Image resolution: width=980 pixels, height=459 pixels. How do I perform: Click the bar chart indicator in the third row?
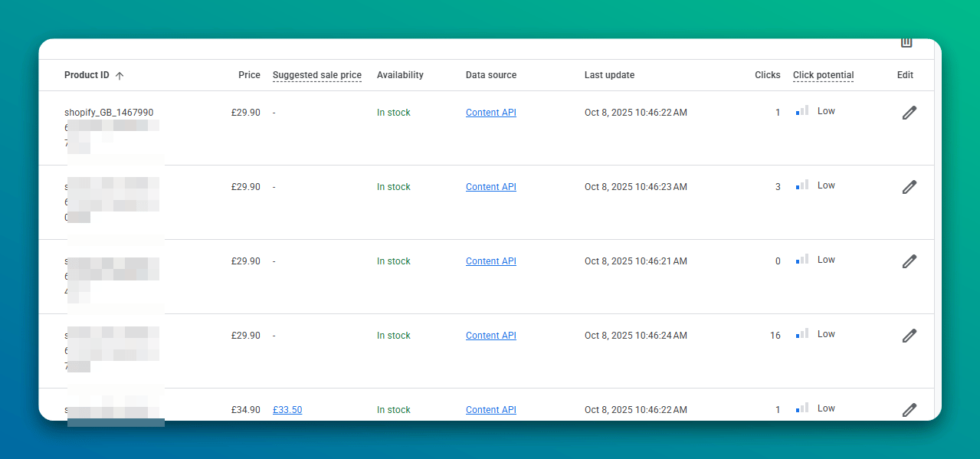[801, 259]
